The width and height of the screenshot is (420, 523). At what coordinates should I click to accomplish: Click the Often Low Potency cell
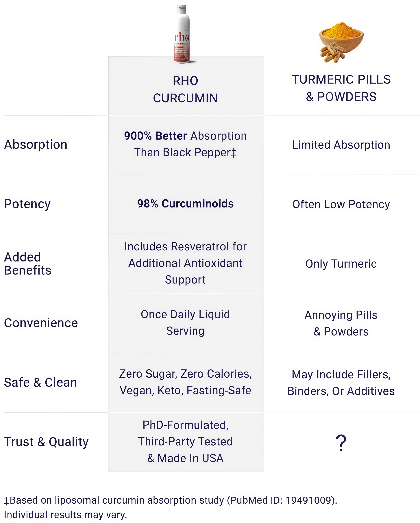(x=341, y=204)
